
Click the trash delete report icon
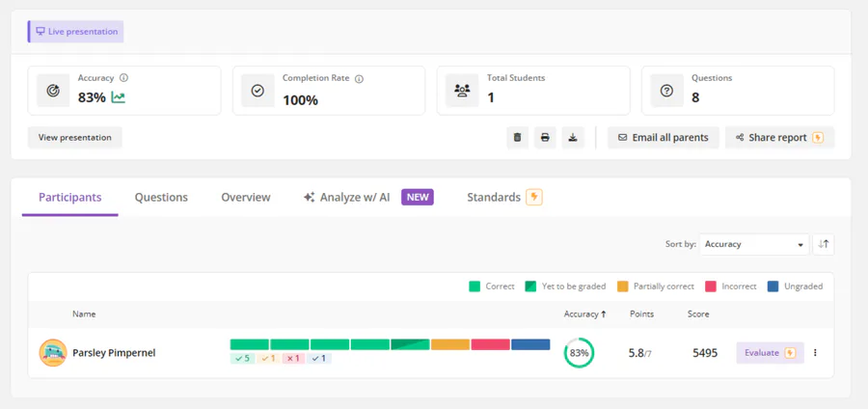[x=517, y=138]
